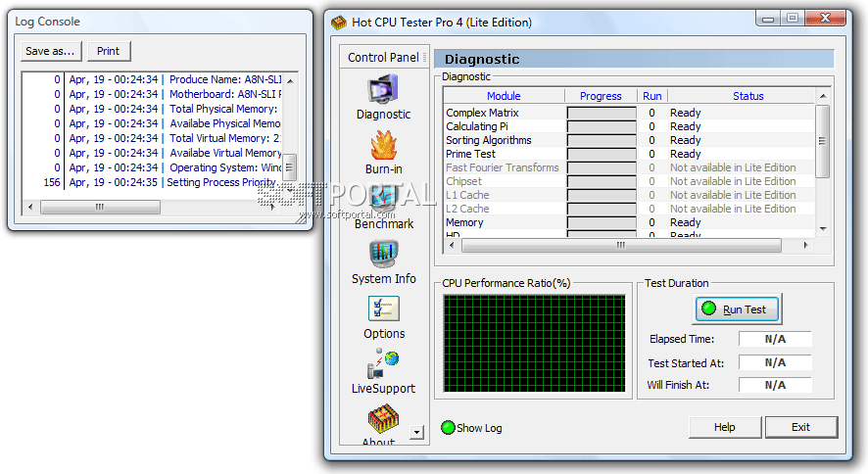Open the LiveSupport icon
868x474 pixels.
(383, 363)
